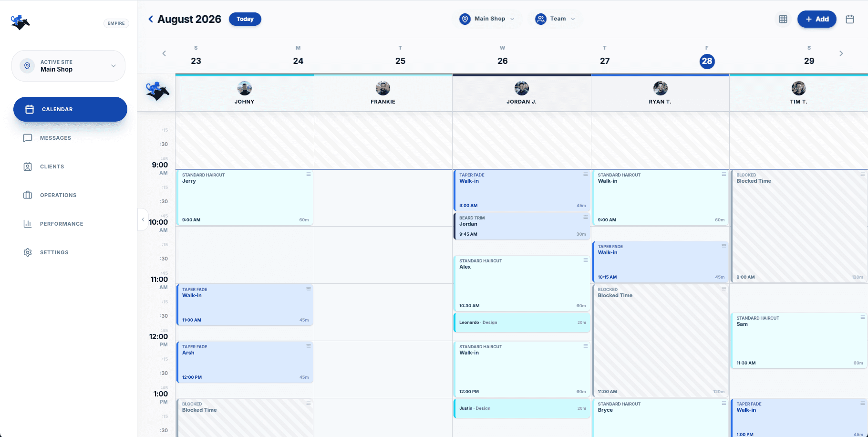This screenshot has width=868, height=437.
Task: Click the location pin in Main Shop selector
Action: (465, 19)
